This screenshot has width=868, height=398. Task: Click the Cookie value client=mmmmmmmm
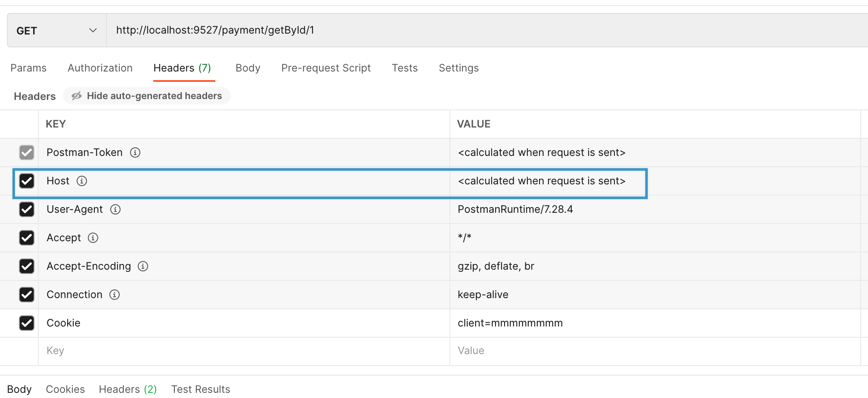[x=510, y=323]
